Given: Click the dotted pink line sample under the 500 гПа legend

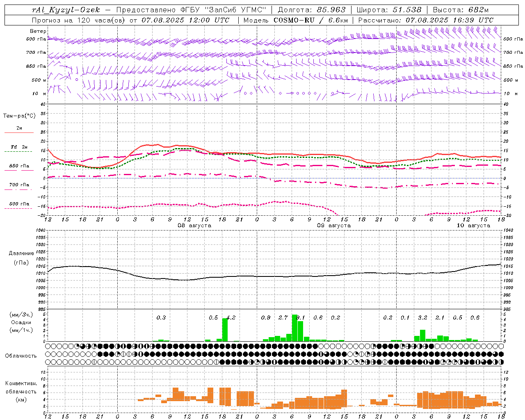Looking at the screenshot, I should (18, 209).
